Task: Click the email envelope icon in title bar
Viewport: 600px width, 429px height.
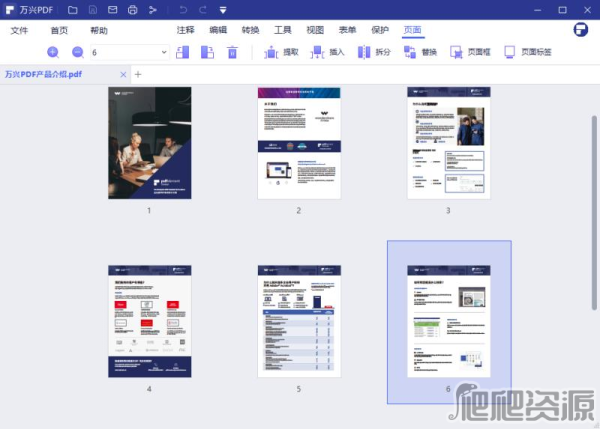Action: [x=112, y=10]
